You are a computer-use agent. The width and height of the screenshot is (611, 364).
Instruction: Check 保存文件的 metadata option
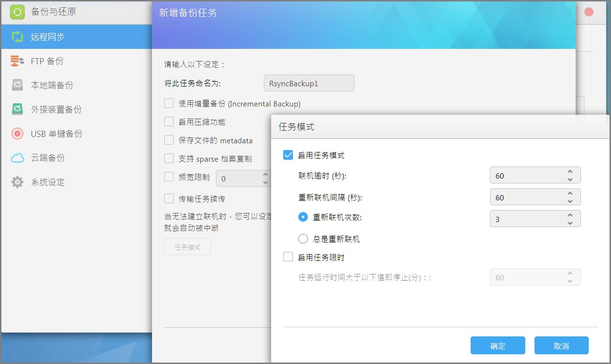(169, 140)
